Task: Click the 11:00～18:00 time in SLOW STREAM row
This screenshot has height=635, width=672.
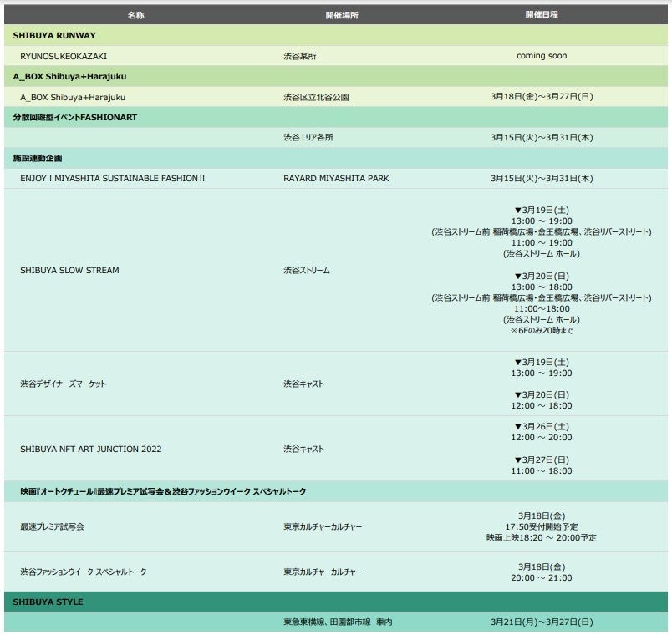Action: (542, 309)
